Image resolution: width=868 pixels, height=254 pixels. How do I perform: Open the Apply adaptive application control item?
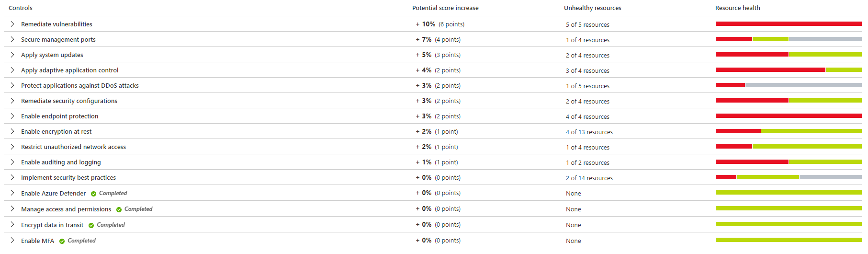pyautogui.click(x=69, y=70)
